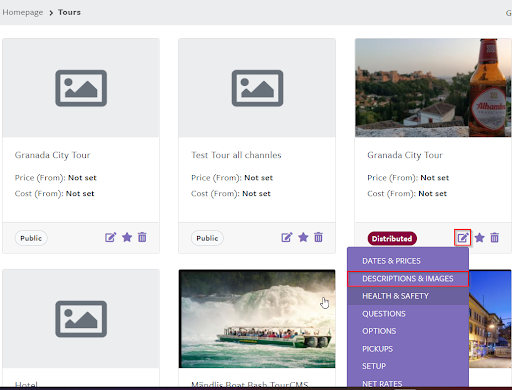
Task: Click edit icon on Distributed Granada tour
Action: [463, 238]
